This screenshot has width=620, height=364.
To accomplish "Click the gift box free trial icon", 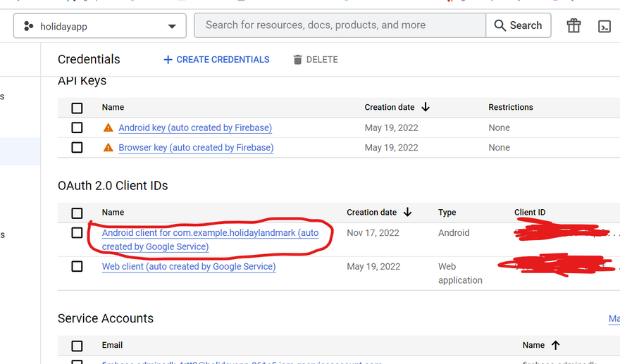I will (573, 26).
